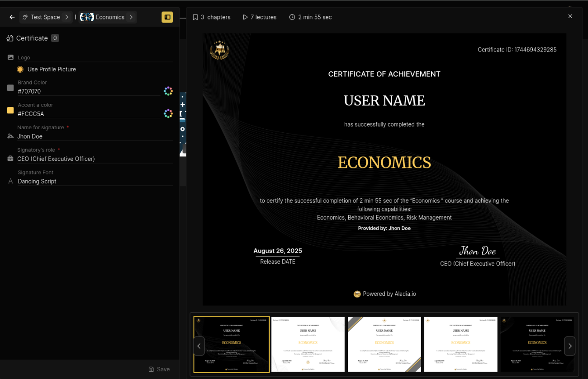Click the Save button
588x379 pixels.
tap(159, 369)
